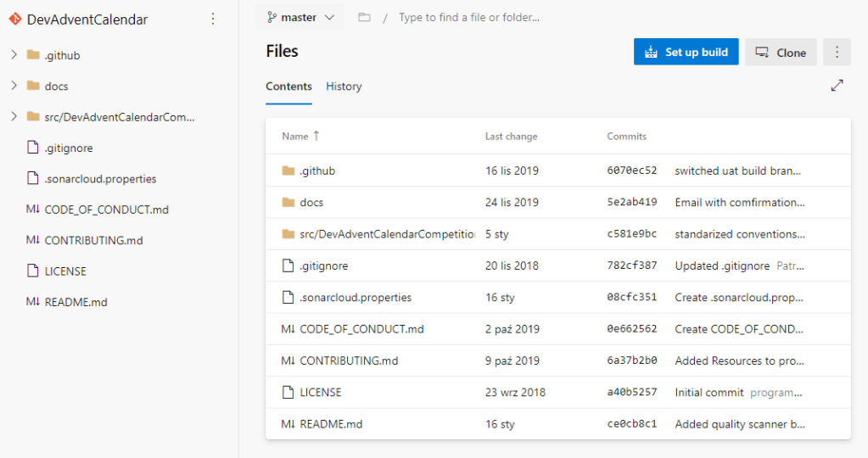Click the markdown icon for README.md in table
The width and height of the screenshot is (868, 458).
[288, 424]
